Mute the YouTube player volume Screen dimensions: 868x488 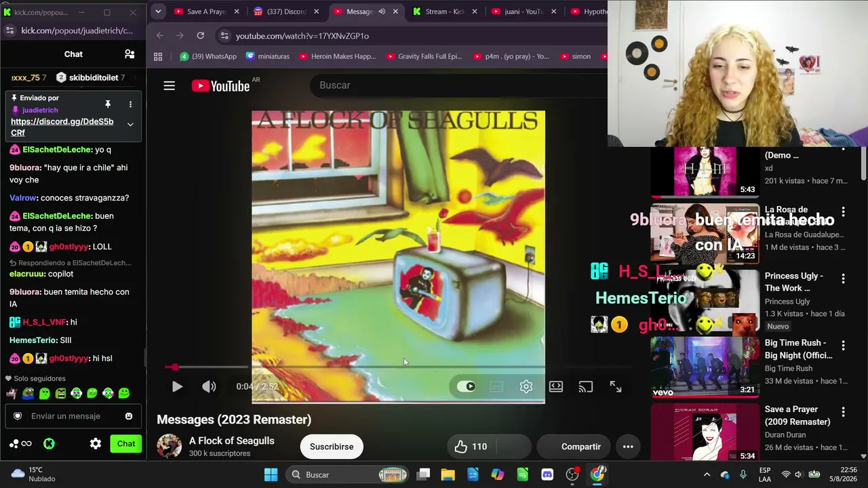coord(209,386)
